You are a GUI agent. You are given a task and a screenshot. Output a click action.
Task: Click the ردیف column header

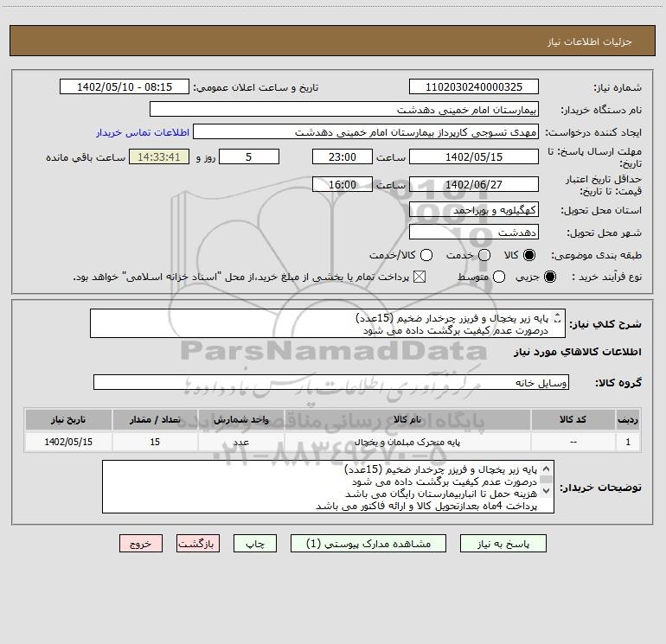click(628, 419)
